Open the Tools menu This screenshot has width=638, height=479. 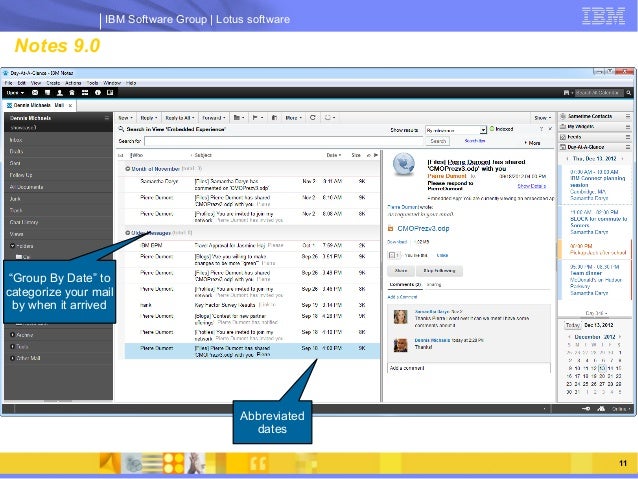91,83
